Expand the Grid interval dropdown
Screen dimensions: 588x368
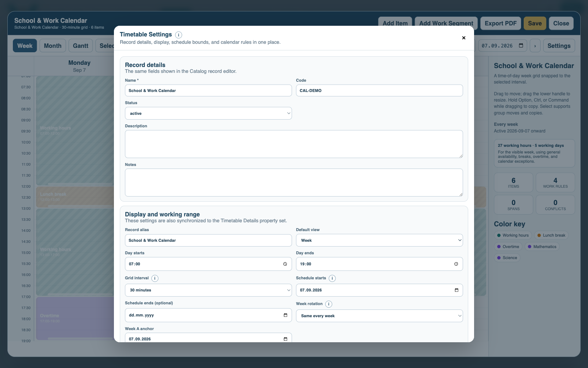(208, 290)
